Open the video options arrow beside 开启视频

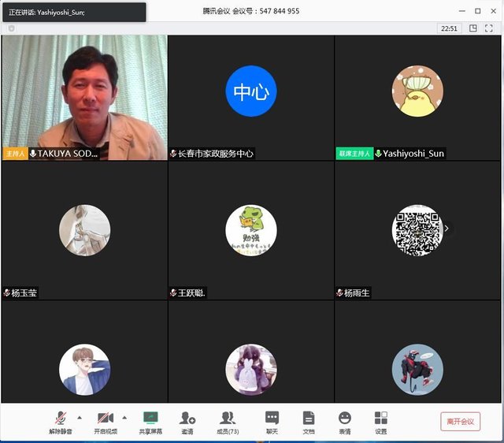124,418
